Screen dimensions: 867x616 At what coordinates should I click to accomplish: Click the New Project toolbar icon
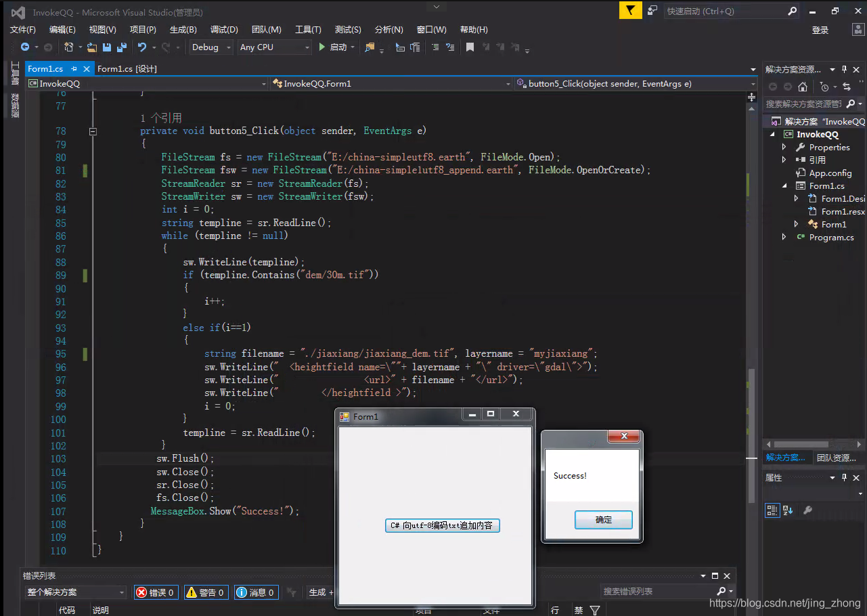coord(69,47)
